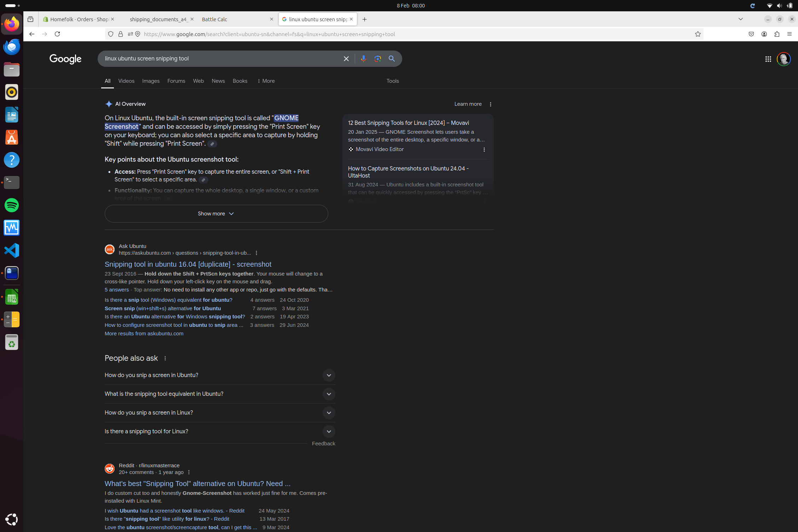Reload the current page
This screenshot has height=532, width=798.
click(x=57, y=34)
